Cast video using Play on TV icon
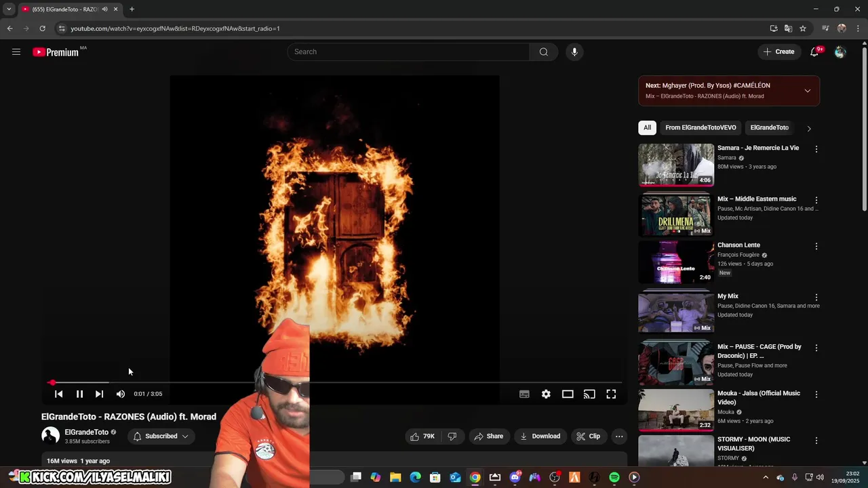 [x=589, y=394]
